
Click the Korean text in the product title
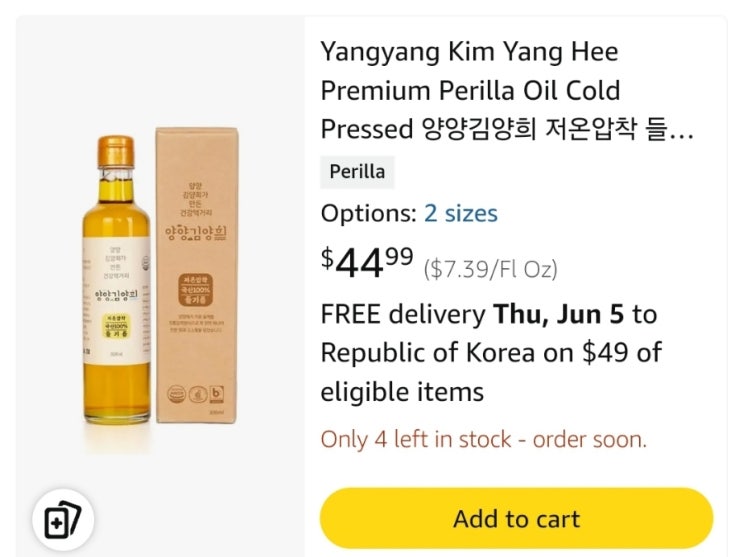coord(555,129)
